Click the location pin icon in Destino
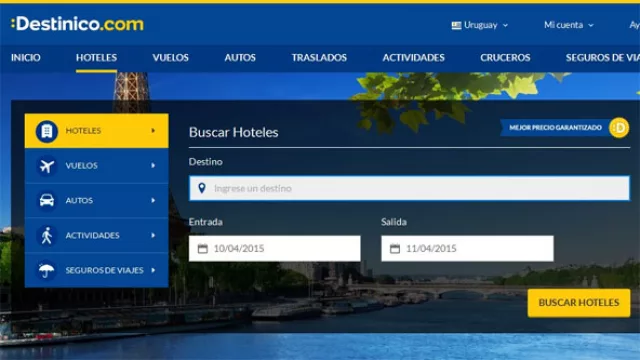 pyautogui.click(x=202, y=188)
